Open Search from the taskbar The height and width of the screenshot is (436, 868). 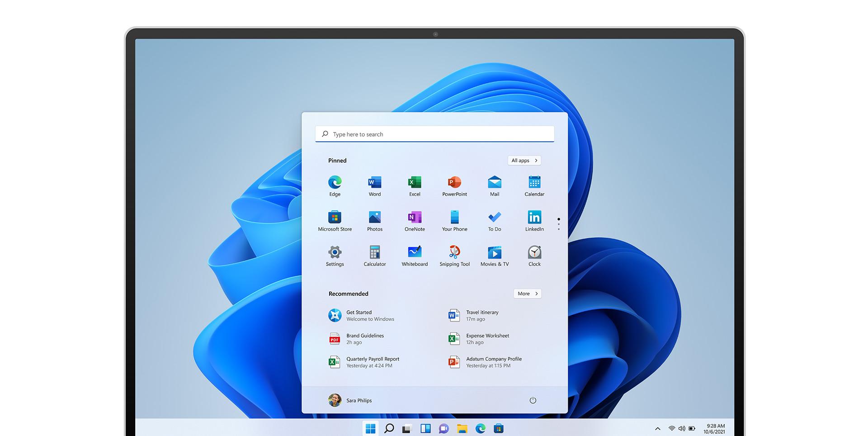(x=389, y=428)
